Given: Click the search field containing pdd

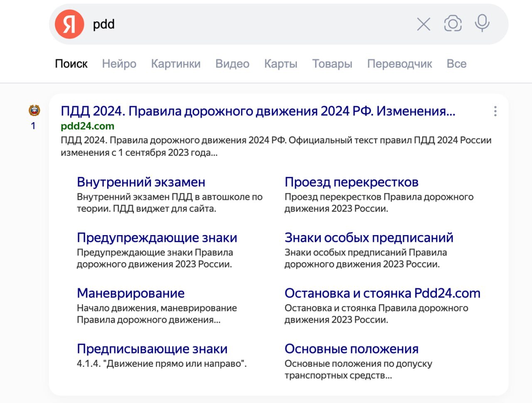Looking at the screenshot, I should (x=249, y=24).
